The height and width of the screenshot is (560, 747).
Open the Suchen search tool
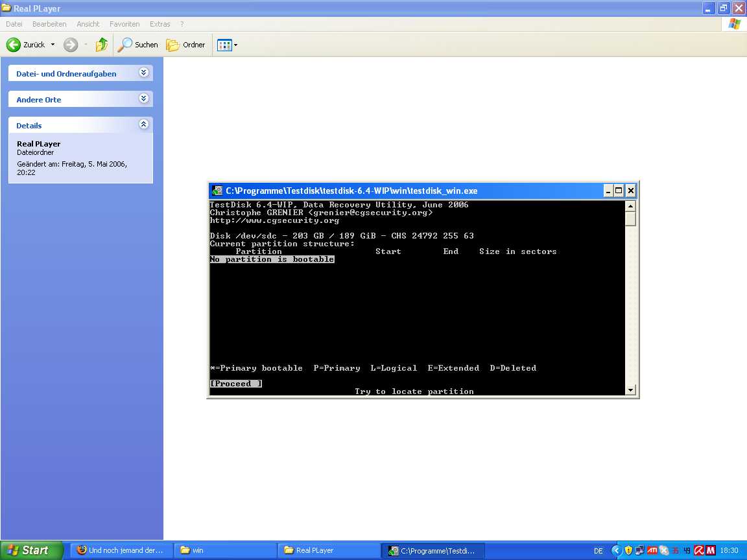(137, 45)
